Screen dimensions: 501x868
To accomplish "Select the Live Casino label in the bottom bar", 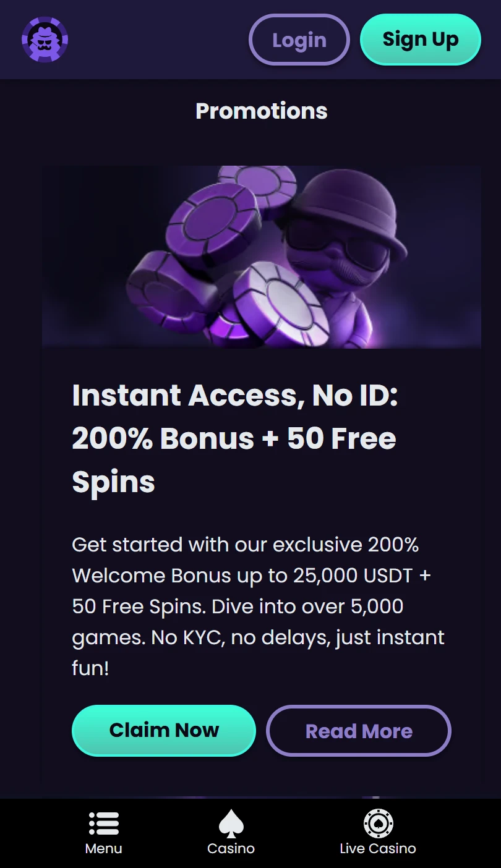I will 378,848.
